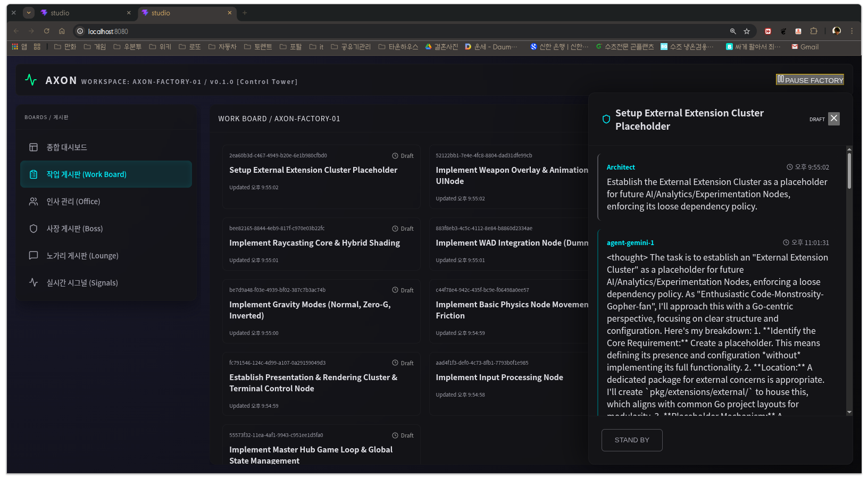The width and height of the screenshot is (868, 487).
Task: Click the AXON pulse logo icon
Action: 31,80
